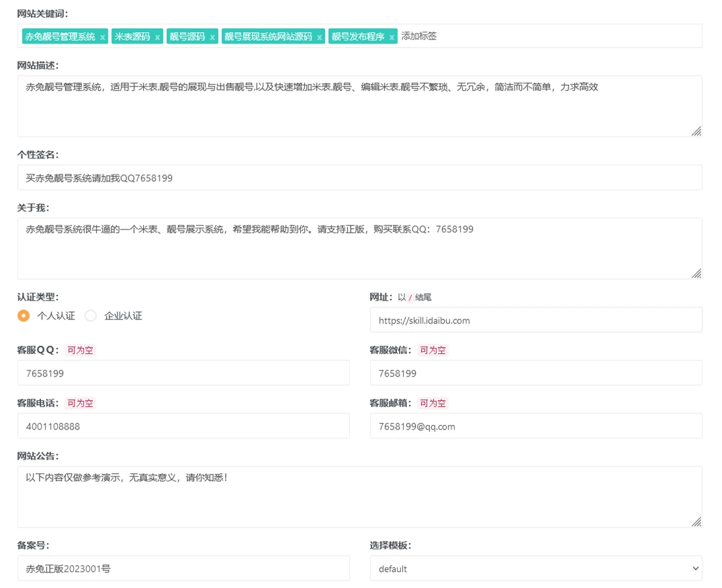Remove the 米表源码 keyword tag
The height and width of the screenshot is (588, 722).
coord(157,38)
